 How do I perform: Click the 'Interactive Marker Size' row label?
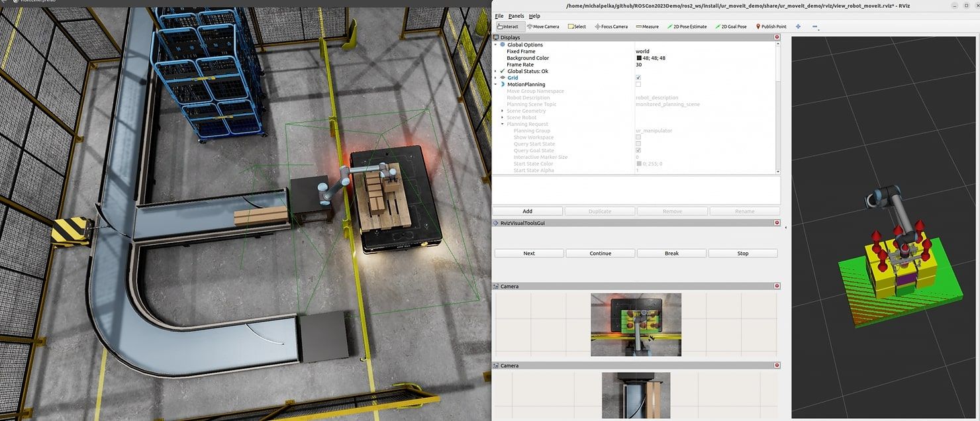[x=540, y=157]
